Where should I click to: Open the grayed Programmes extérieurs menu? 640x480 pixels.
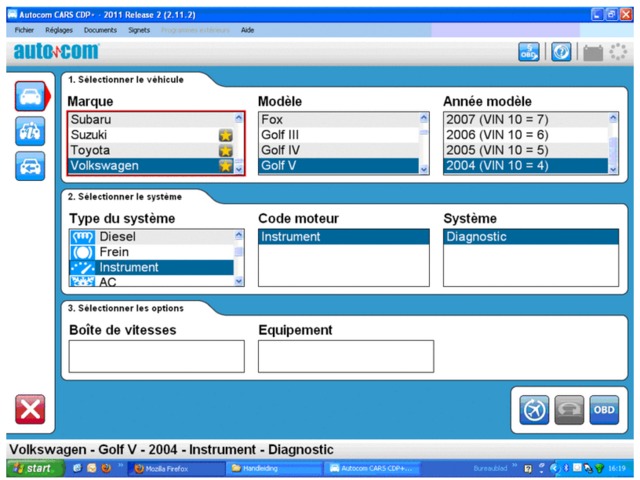[195, 30]
